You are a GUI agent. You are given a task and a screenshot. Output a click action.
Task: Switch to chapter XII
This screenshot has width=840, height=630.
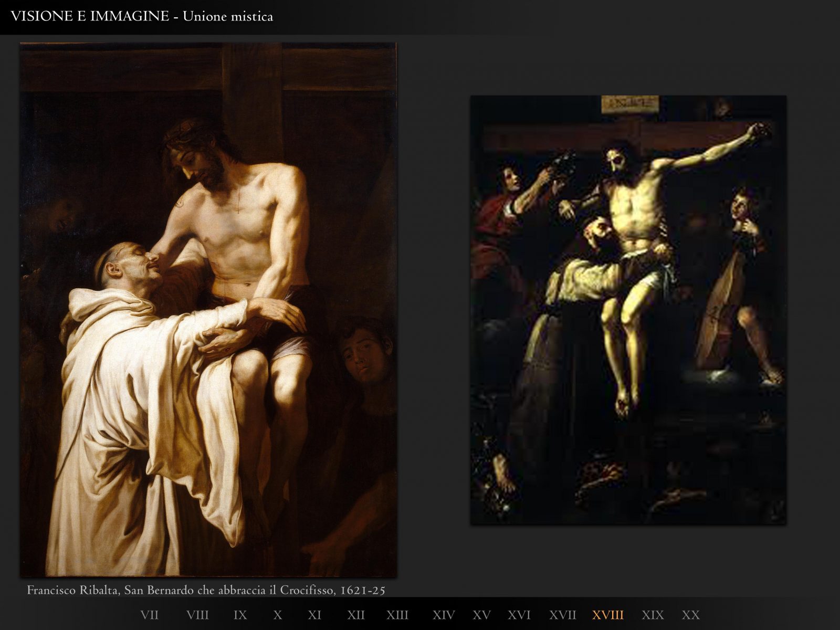point(356,615)
